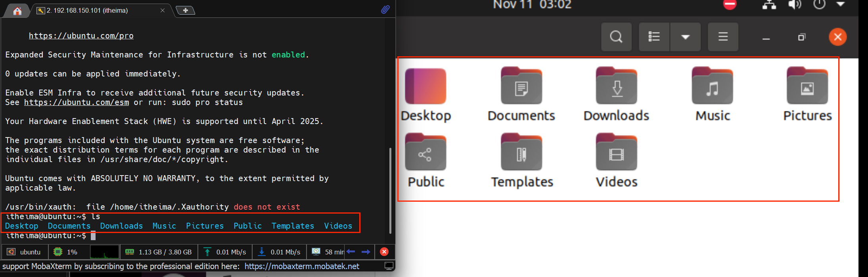Click the search button in Files window

click(616, 37)
